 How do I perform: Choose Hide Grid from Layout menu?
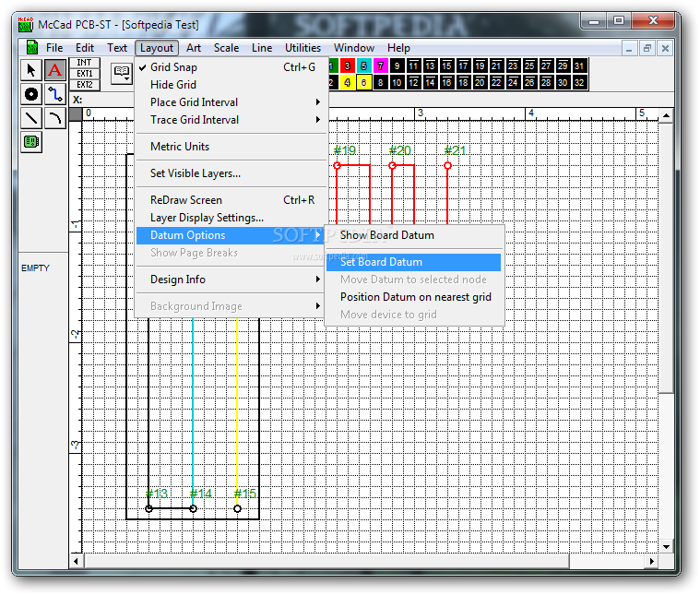point(231,85)
